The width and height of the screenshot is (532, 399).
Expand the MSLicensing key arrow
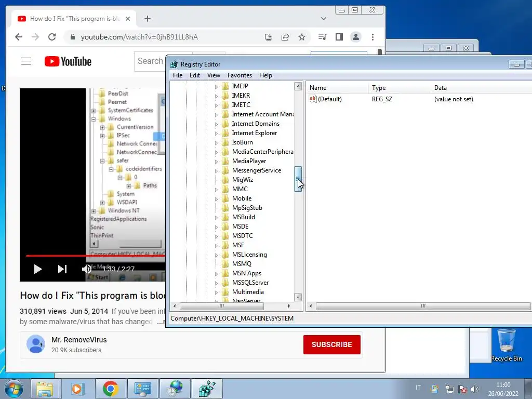[x=216, y=255]
